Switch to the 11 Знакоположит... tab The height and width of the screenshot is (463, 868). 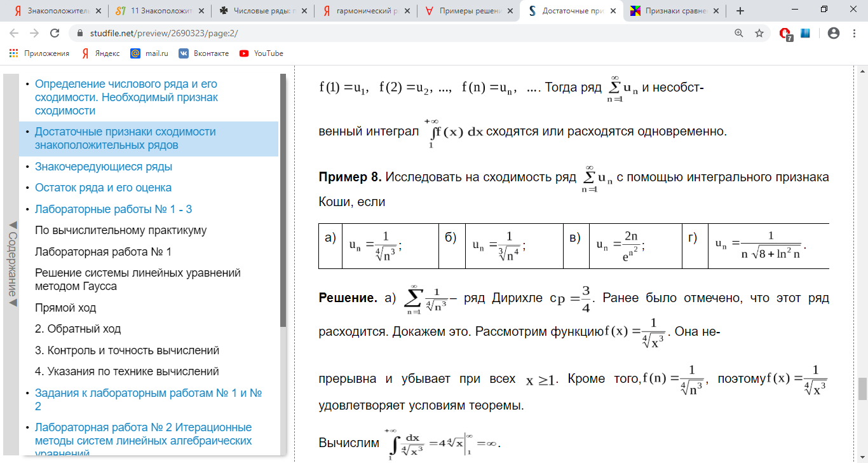tap(159, 11)
